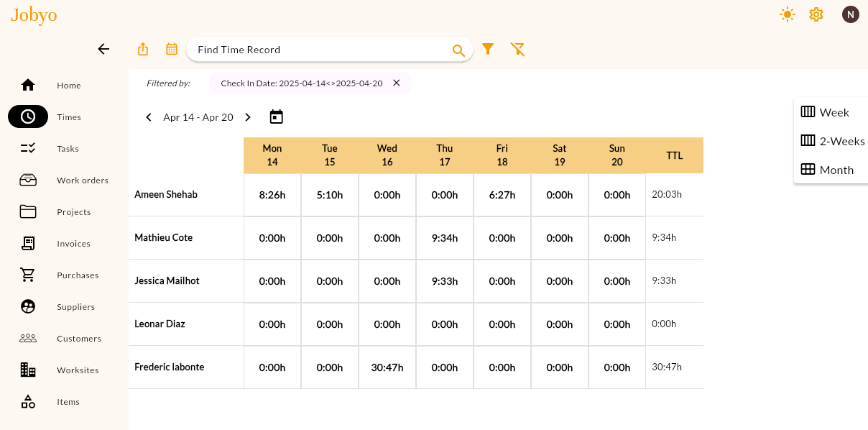
Task: Click the Purchases cart icon
Action: 27,275
